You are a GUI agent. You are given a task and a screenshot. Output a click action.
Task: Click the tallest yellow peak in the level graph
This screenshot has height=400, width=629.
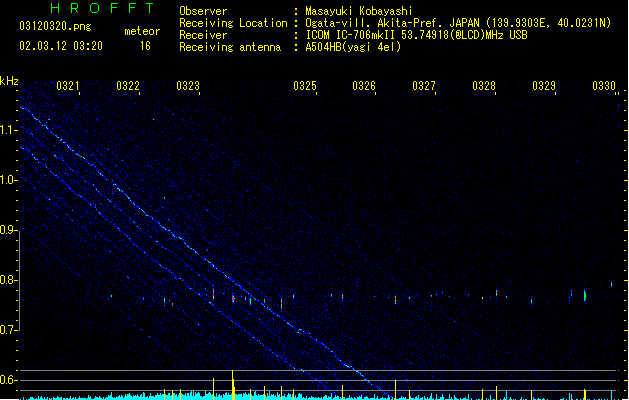233,384
